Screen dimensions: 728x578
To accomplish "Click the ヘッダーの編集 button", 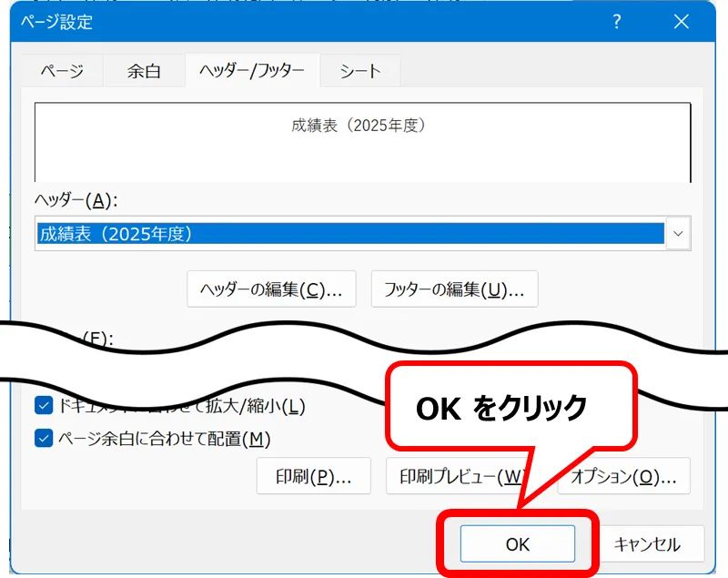I will click(x=271, y=290).
